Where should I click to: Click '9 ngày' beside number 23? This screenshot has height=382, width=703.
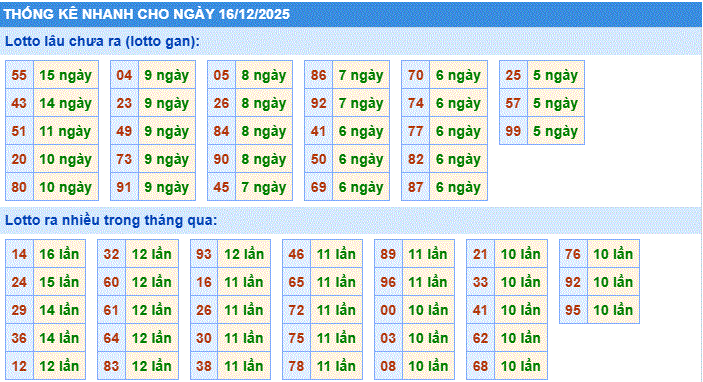tap(167, 103)
